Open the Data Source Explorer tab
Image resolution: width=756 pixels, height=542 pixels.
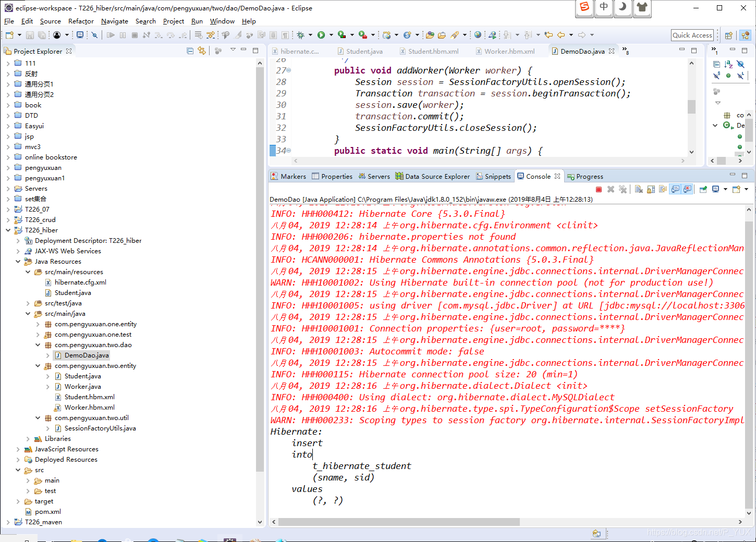432,176
